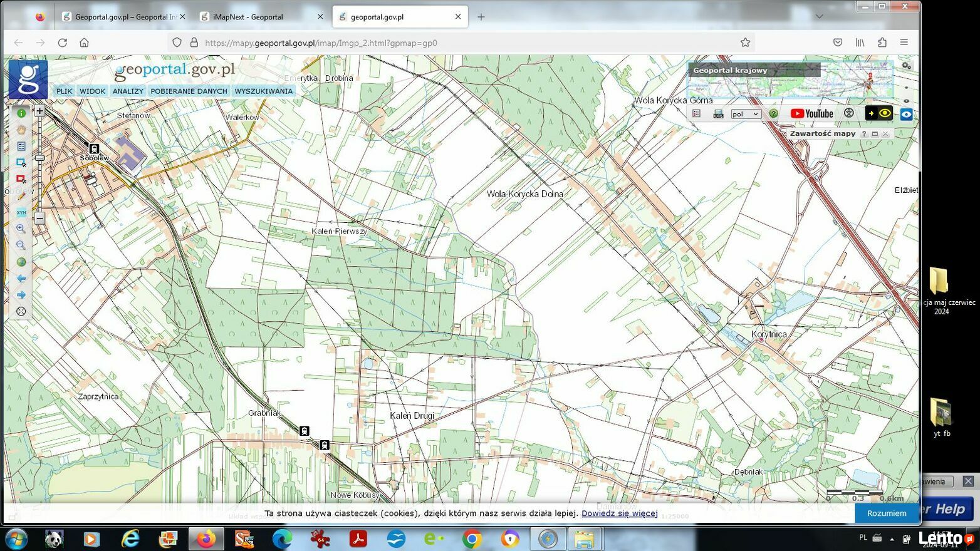Open the PLIK menu

click(x=65, y=91)
